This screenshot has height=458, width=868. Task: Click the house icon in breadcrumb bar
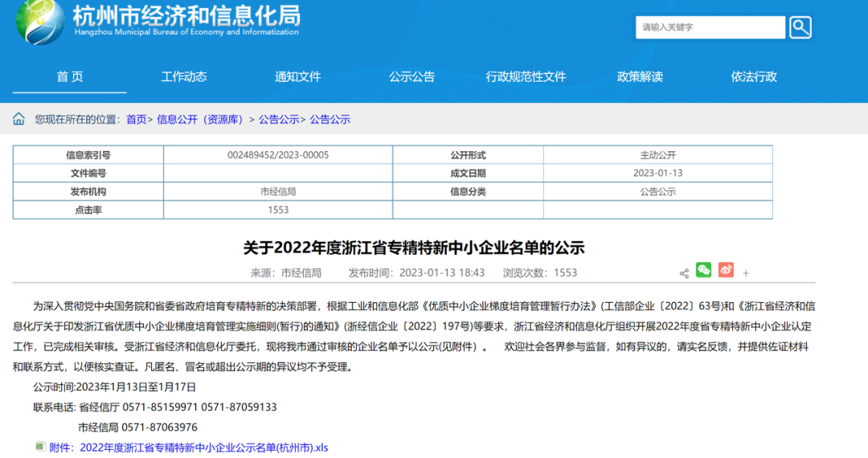[18, 119]
